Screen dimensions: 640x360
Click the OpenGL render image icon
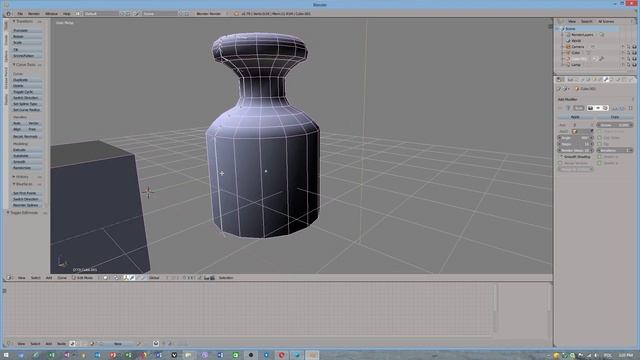pos(207,278)
